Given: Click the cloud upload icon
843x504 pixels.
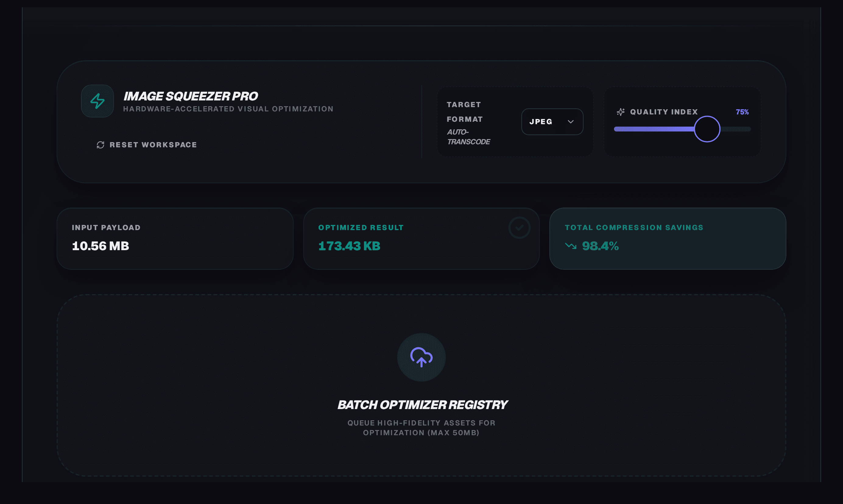Looking at the screenshot, I should [421, 357].
